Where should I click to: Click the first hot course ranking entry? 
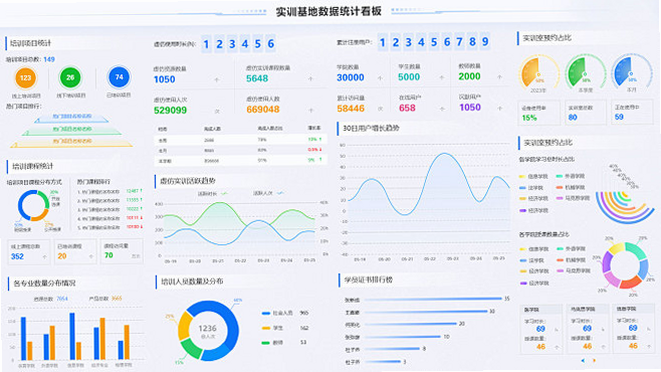(x=110, y=191)
